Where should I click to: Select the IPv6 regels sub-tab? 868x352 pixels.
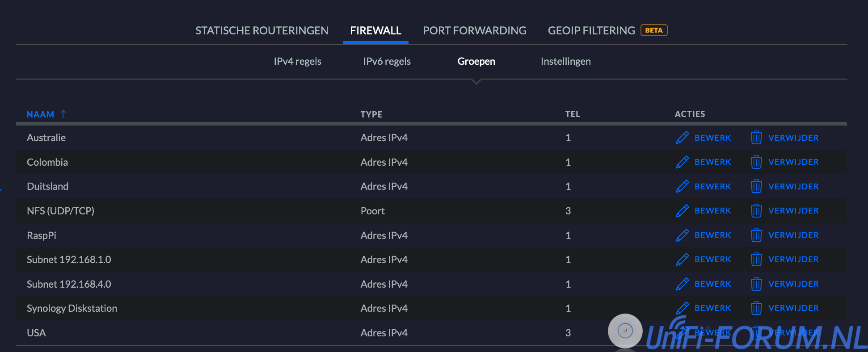[387, 61]
